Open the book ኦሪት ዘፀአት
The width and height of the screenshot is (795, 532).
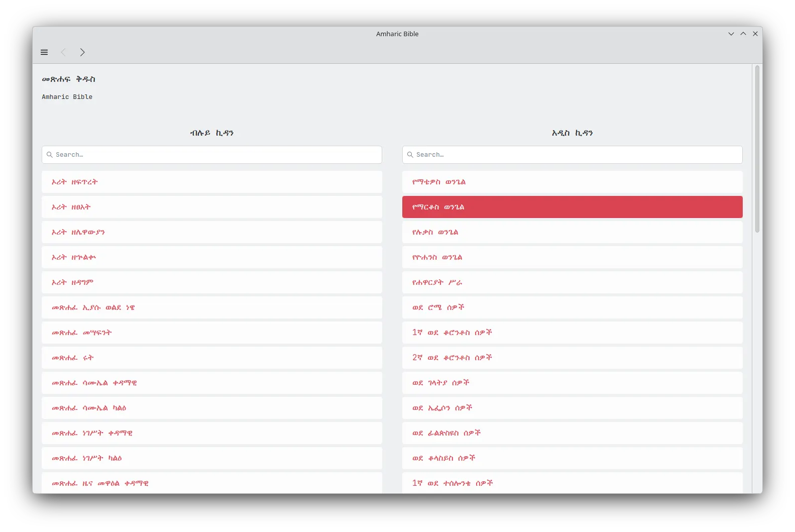[212, 207]
